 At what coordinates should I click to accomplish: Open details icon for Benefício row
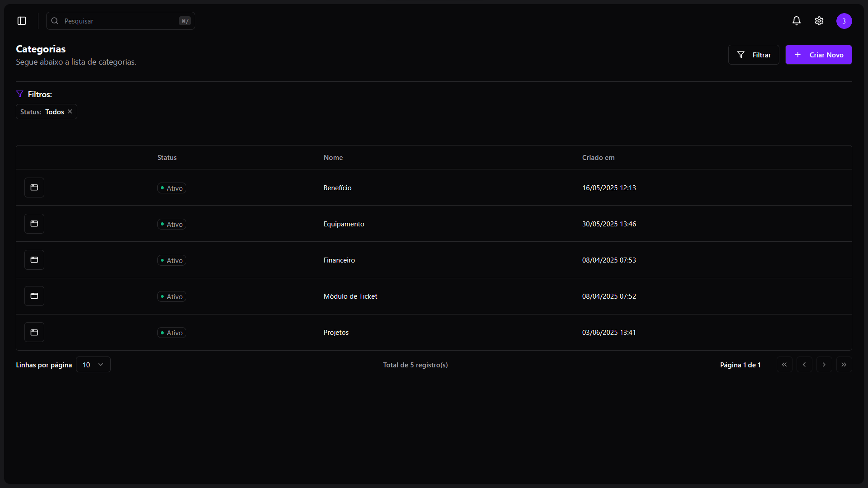(x=34, y=188)
